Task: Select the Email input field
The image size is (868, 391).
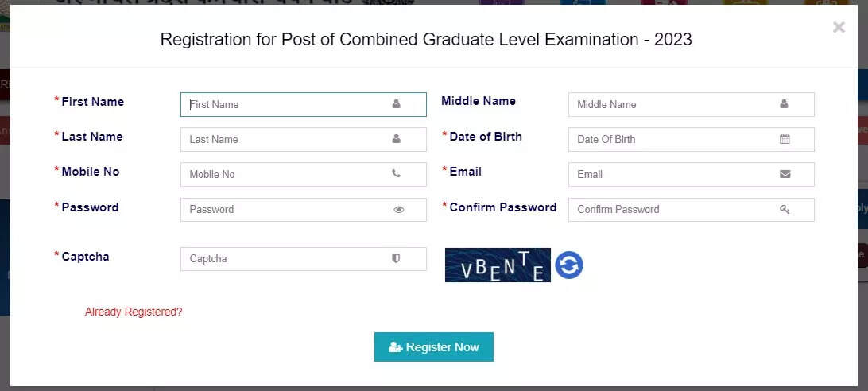Action: (x=692, y=174)
